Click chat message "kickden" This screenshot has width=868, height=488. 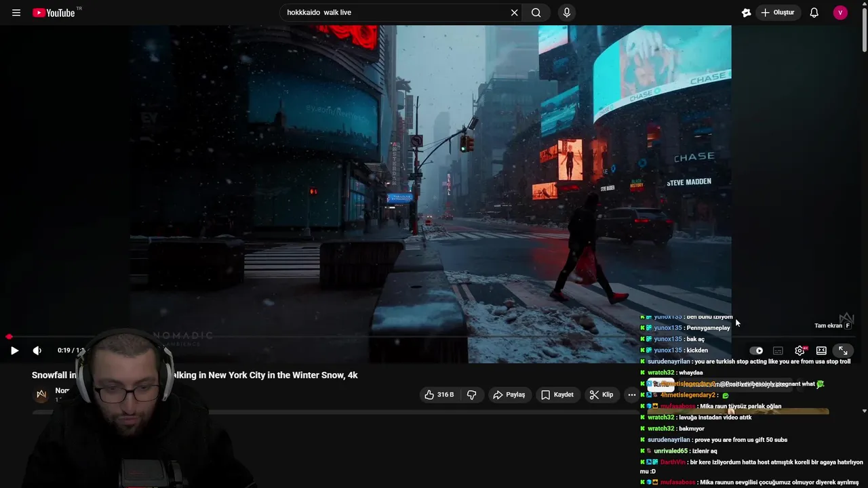click(x=697, y=350)
